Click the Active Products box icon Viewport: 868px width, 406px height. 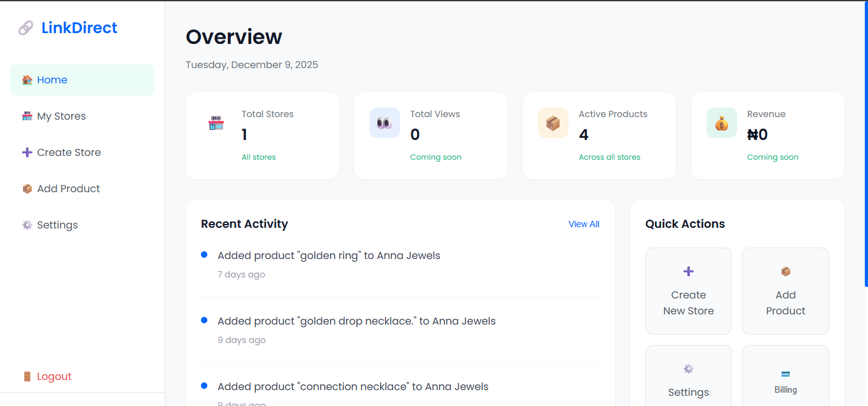553,123
